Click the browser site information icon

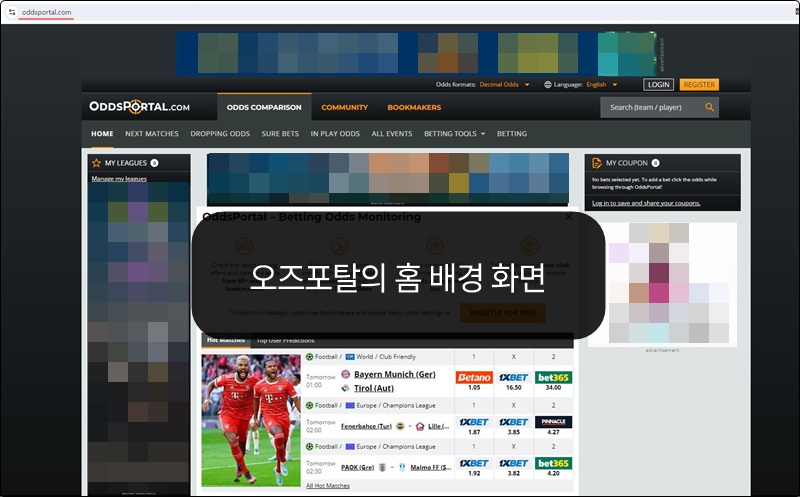pyautogui.click(x=12, y=12)
